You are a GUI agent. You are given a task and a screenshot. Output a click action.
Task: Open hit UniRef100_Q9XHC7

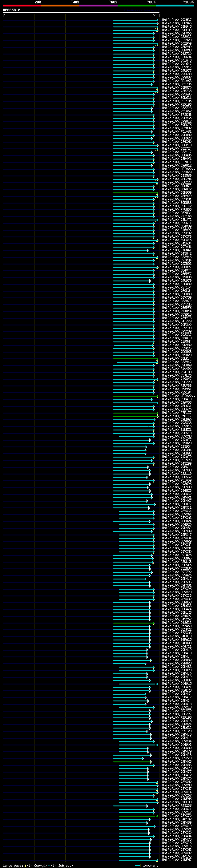coord(177,20)
